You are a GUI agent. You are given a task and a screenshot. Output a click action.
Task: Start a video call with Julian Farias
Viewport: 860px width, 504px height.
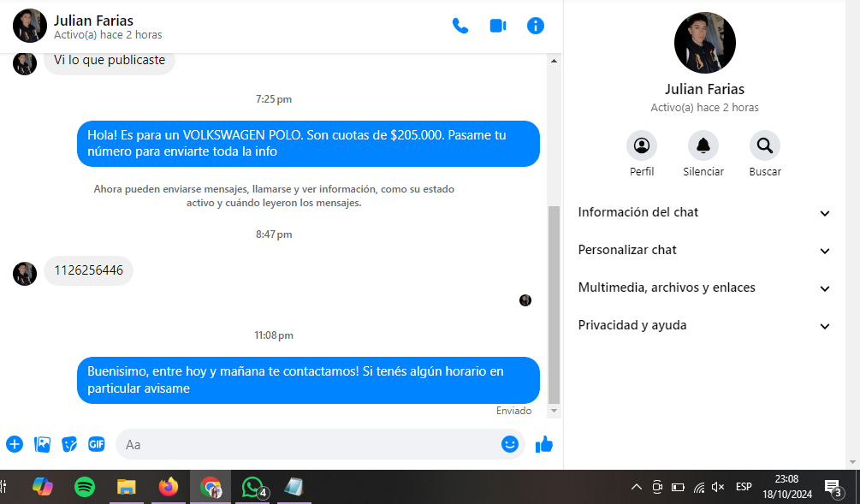[498, 26]
